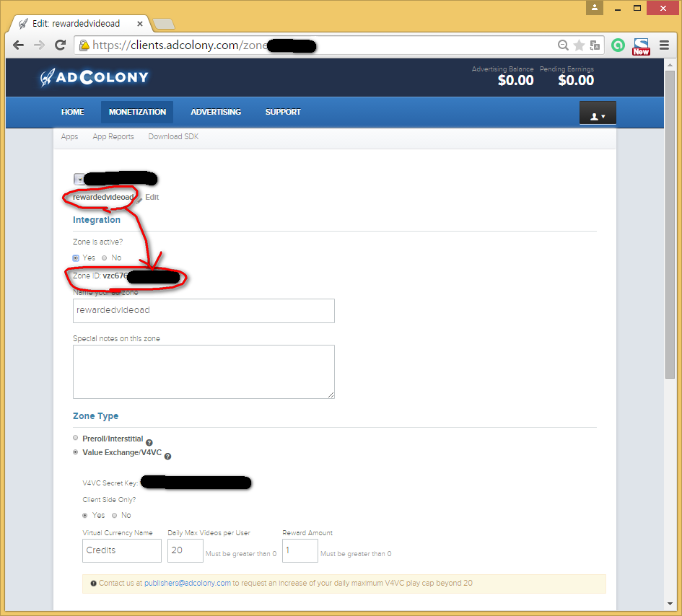682x616 pixels.
Task: Click the pencil Edit icon beside rewardedvideoad
Action: coord(139,201)
